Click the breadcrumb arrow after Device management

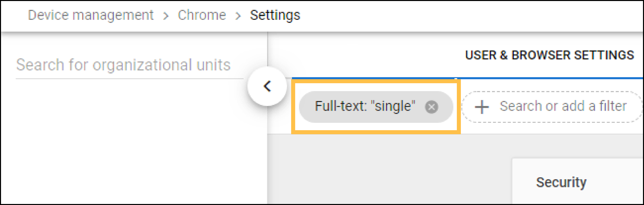(165, 15)
